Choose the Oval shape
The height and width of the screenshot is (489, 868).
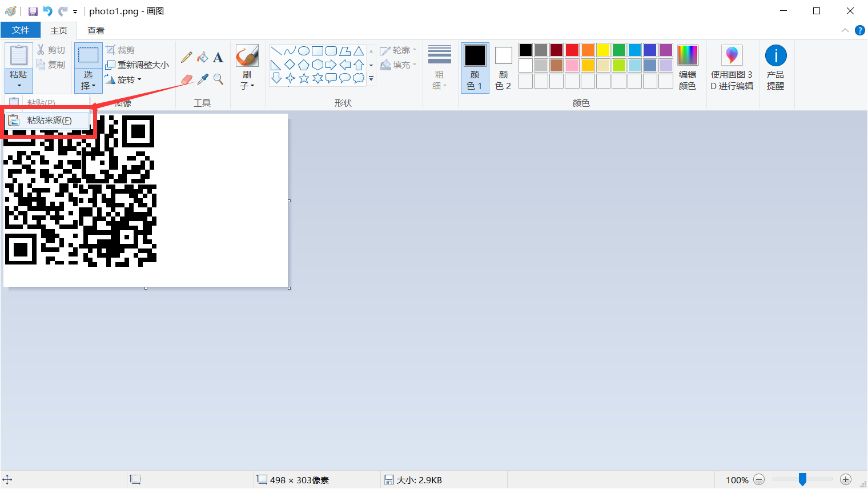pos(304,51)
